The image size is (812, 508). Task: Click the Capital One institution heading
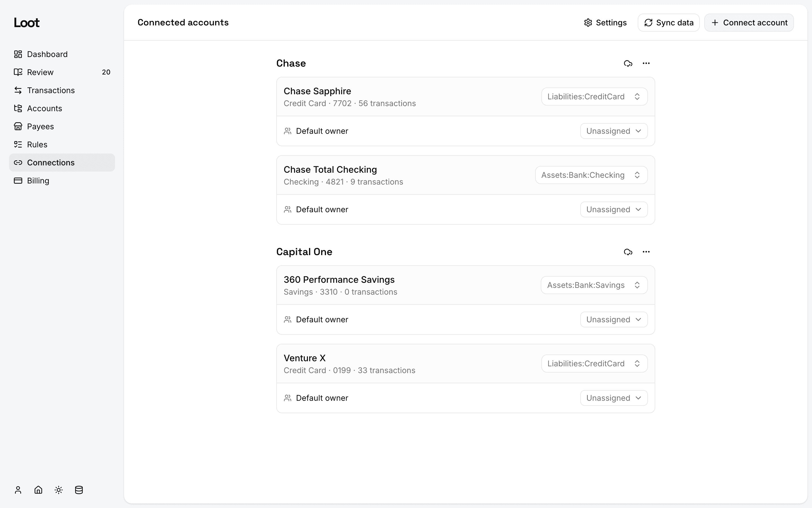[x=304, y=252]
